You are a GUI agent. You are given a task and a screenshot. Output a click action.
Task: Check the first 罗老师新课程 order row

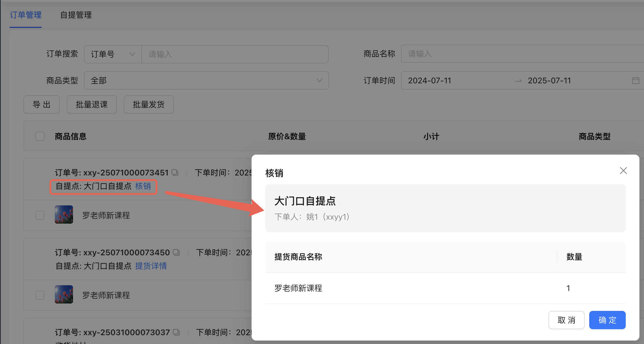tap(40, 215)
